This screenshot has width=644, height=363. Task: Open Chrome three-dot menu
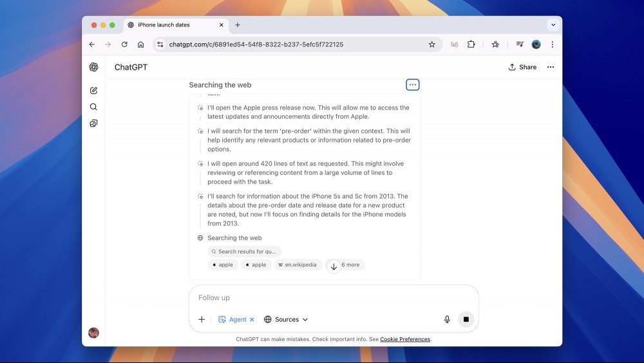(x=553, y=44)
